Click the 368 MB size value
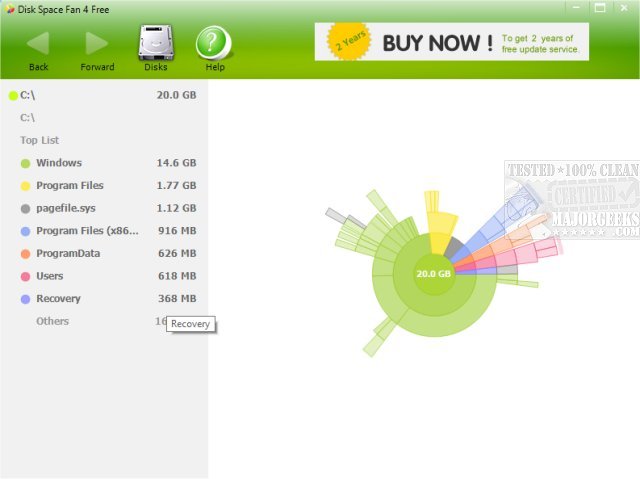640x479 pixels. click(177, 299)
